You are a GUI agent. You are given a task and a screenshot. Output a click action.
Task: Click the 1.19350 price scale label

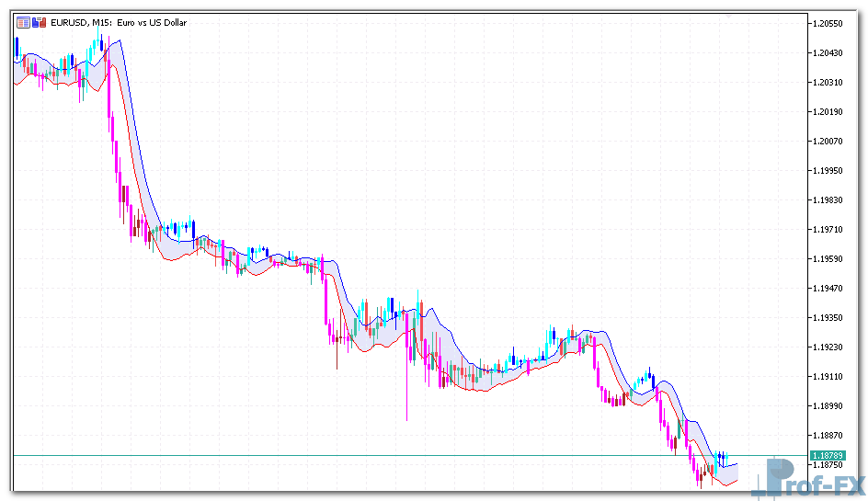coord(828,317)
